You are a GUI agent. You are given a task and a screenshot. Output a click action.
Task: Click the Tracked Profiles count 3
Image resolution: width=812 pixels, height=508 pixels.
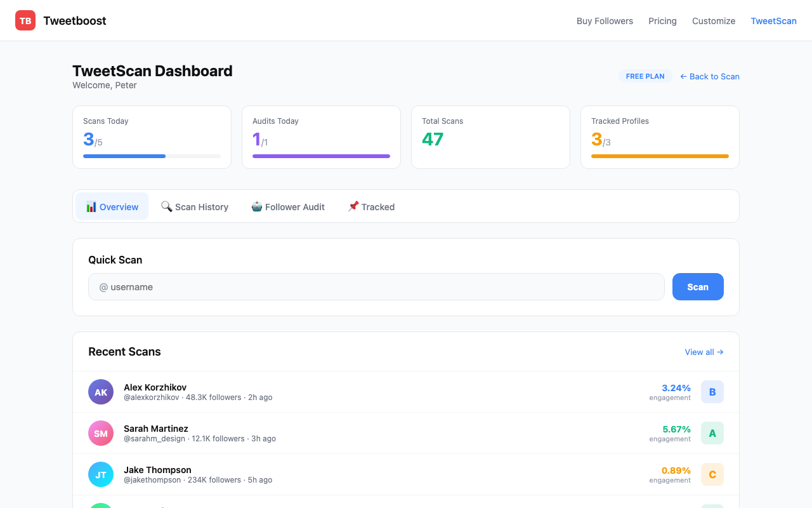click(x=597, y=139)
